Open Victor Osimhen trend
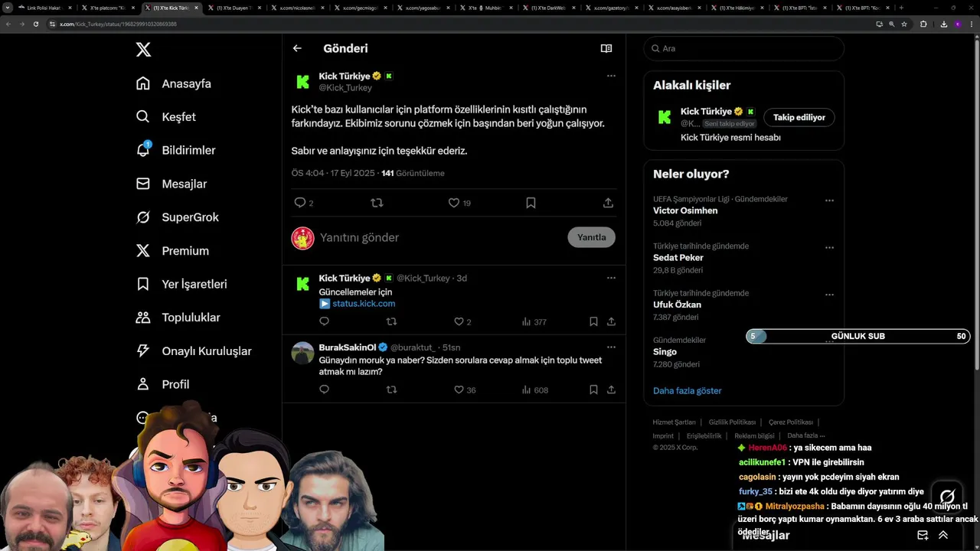Screen dimensions: 980x551 click(x=685, y=210)
